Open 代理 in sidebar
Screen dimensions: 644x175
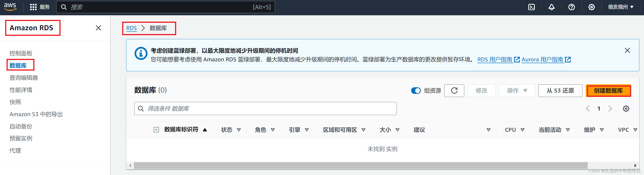coord(15,150)
